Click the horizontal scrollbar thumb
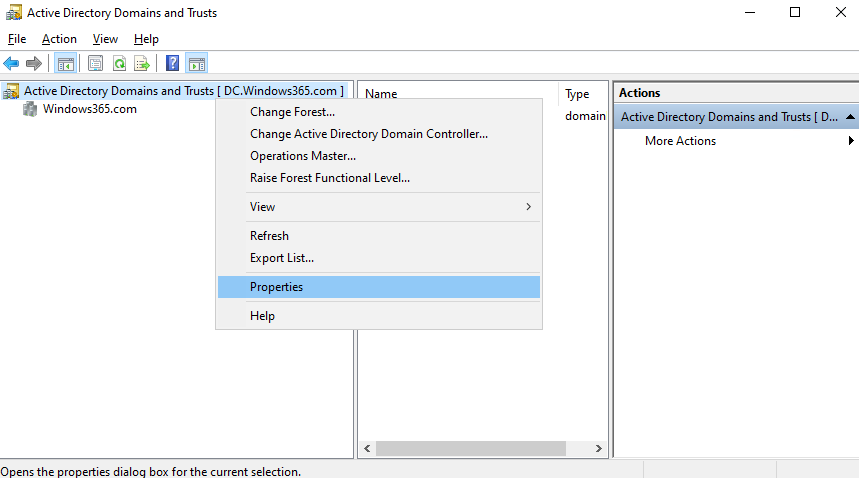This screenshot has height=478, width=859. coord(471,448)
